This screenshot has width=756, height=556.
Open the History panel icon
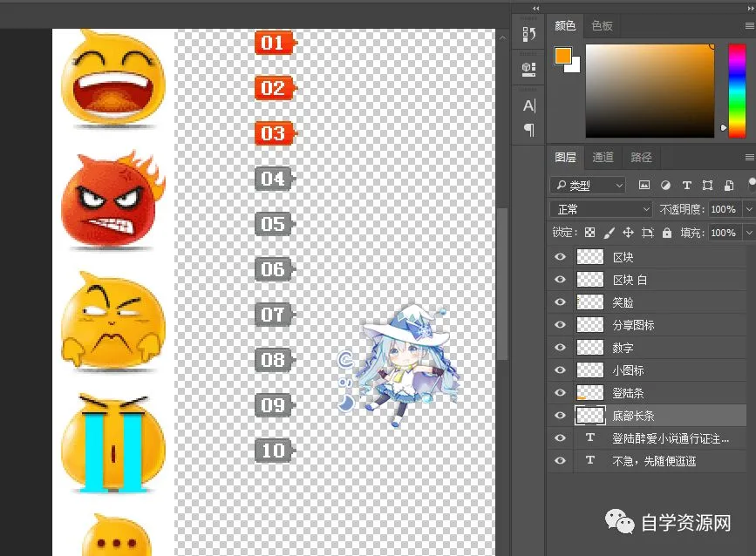529,34
